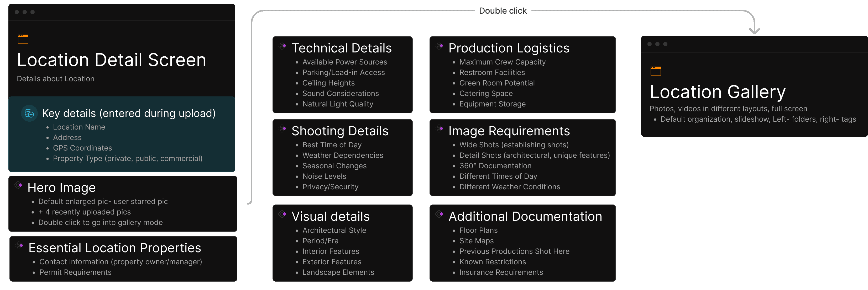The image size is (868, 290).
Task: Click the component icon next to Image Requirements
Action: 439,128
